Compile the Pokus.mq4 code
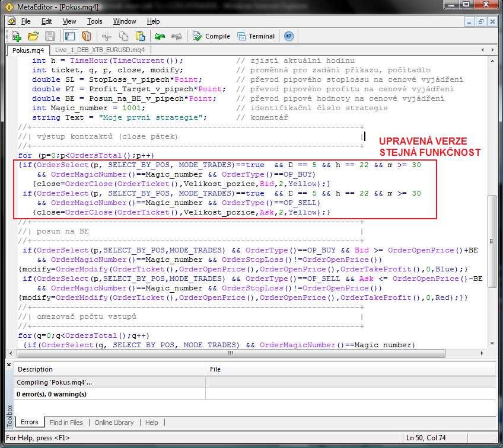 [x=211, y=36]
